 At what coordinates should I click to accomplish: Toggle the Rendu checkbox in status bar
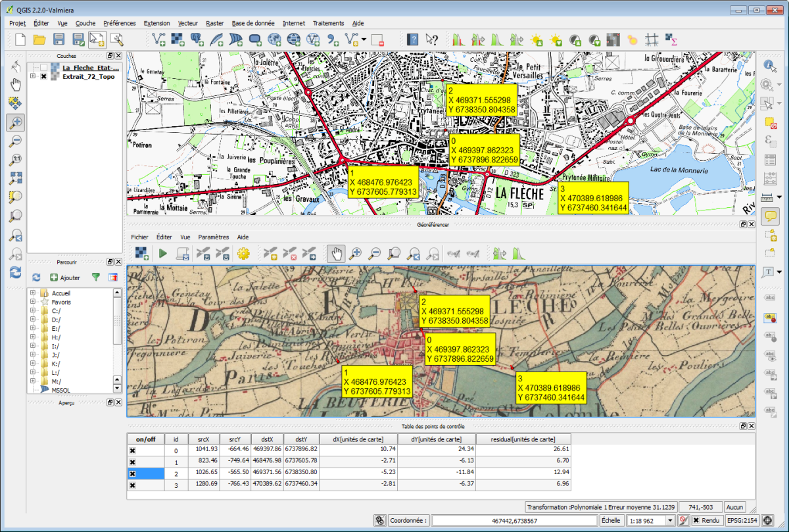[696, 520]
